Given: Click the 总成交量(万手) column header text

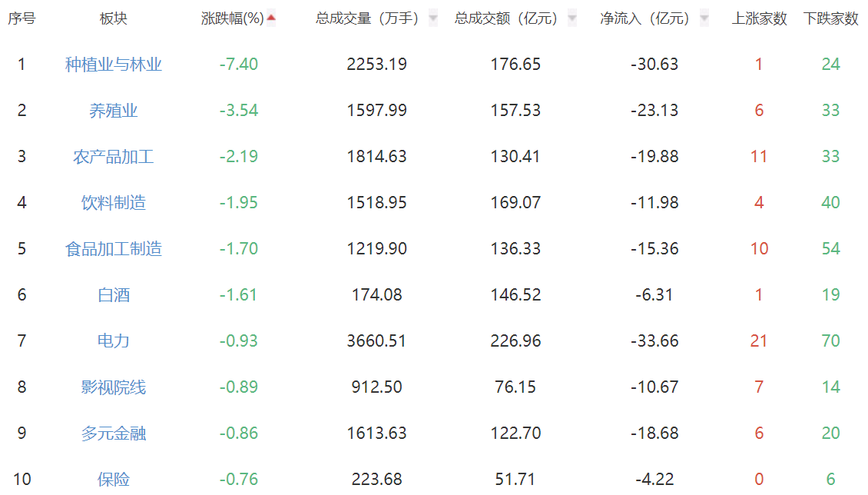Looking at the screenshot, I should [367, 18].
